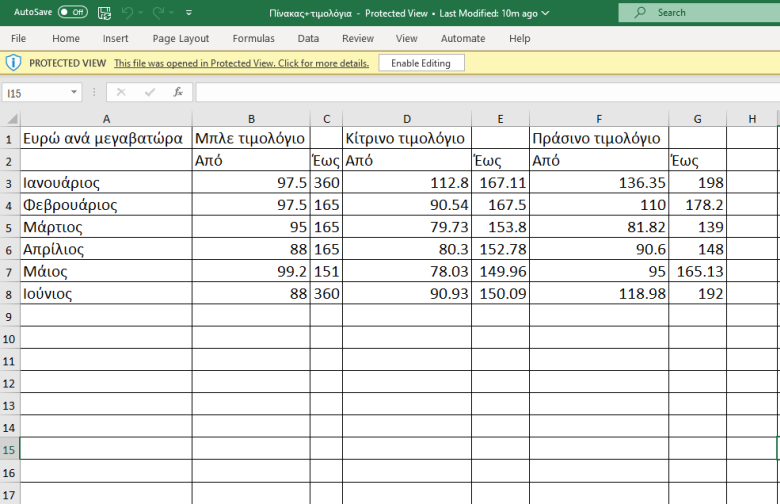Open the Formulas ribbon tab
The image size is (780, 504).
(253, 38)
